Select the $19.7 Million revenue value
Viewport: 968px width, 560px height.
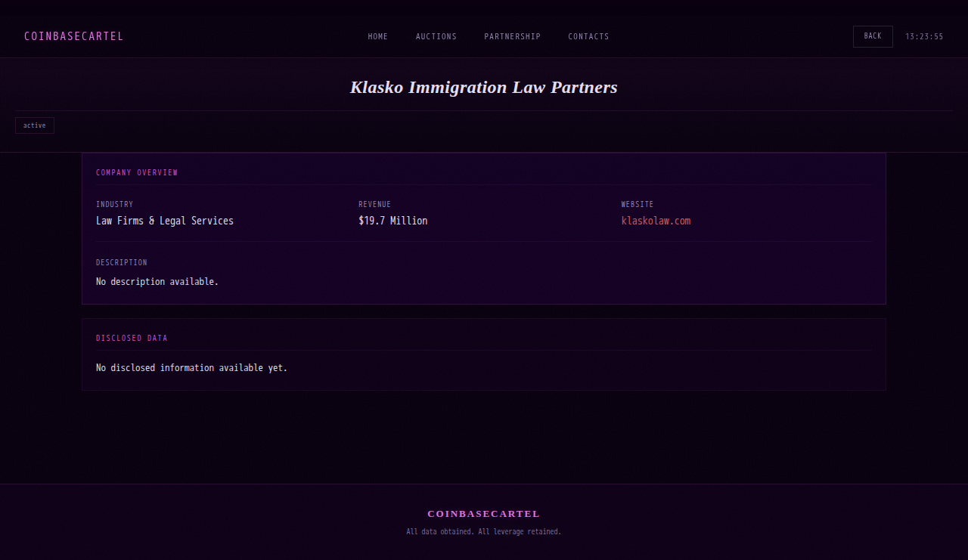coord(393,221)
